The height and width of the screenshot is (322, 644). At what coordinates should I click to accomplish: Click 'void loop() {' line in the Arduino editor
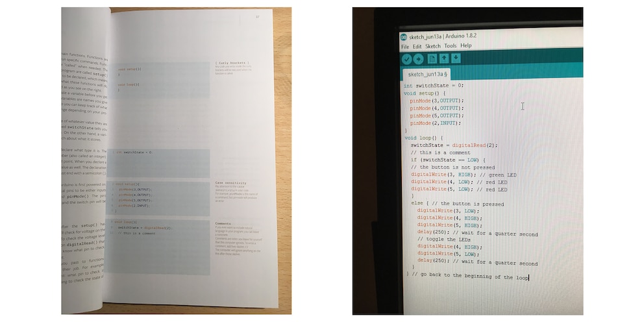point(424,138)
